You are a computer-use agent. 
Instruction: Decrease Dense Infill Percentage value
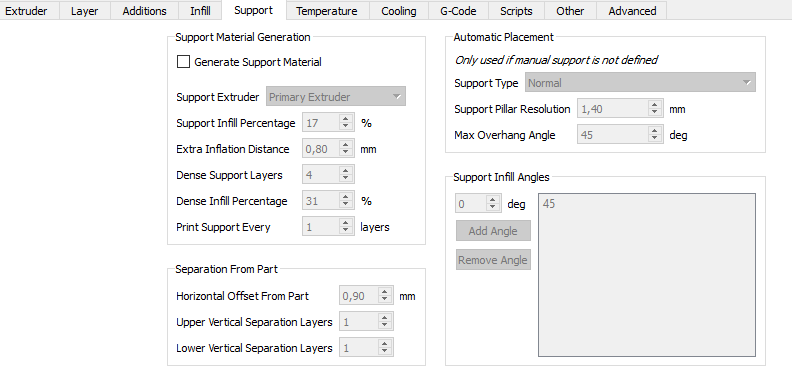[x=345, y=205]
